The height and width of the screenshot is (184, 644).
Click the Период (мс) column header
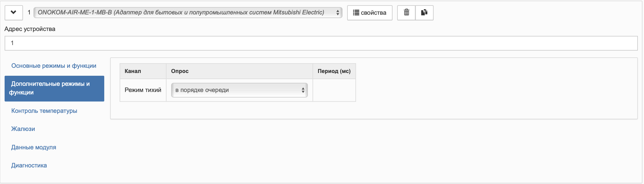click(x=334, y=71)
